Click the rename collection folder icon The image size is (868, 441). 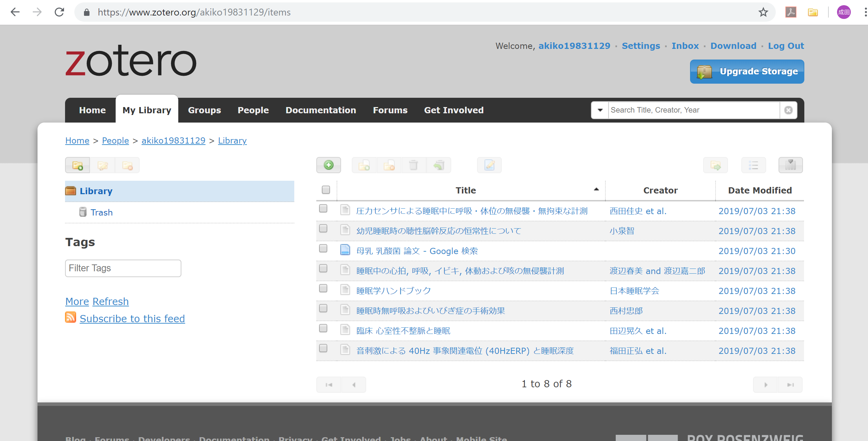click(103, 166)
